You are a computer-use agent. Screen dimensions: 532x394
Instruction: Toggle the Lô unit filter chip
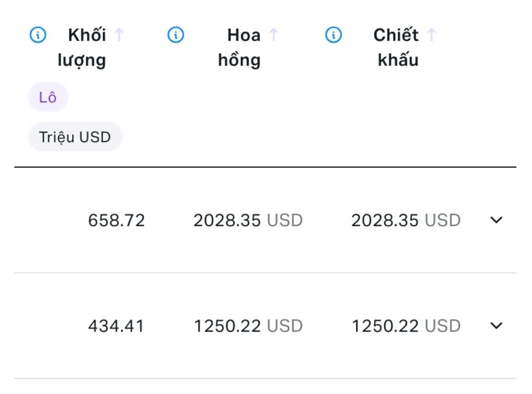[48, 96]
